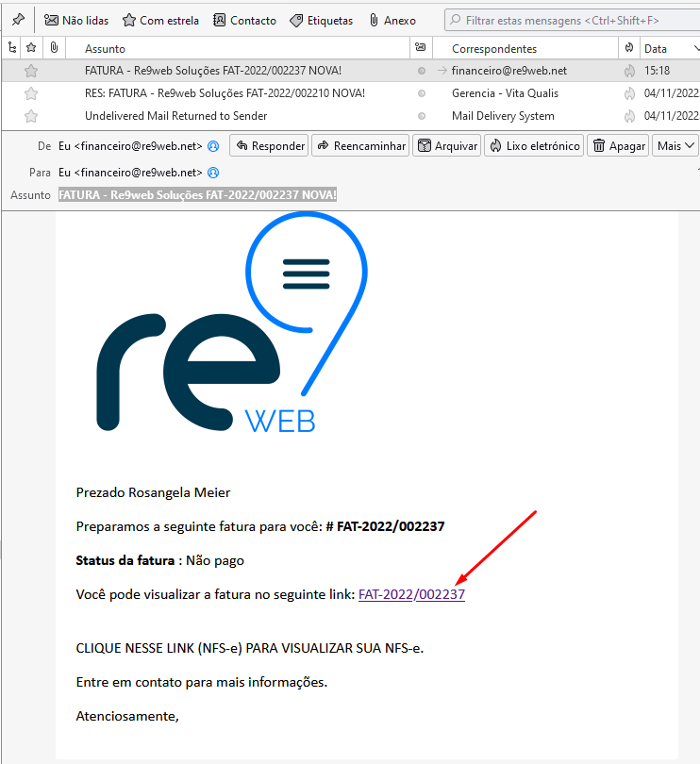Toggle the Etiquetas filter
The height and width of the screenshot is (764, 700).
pyautogui.click(x=321, y=21)
